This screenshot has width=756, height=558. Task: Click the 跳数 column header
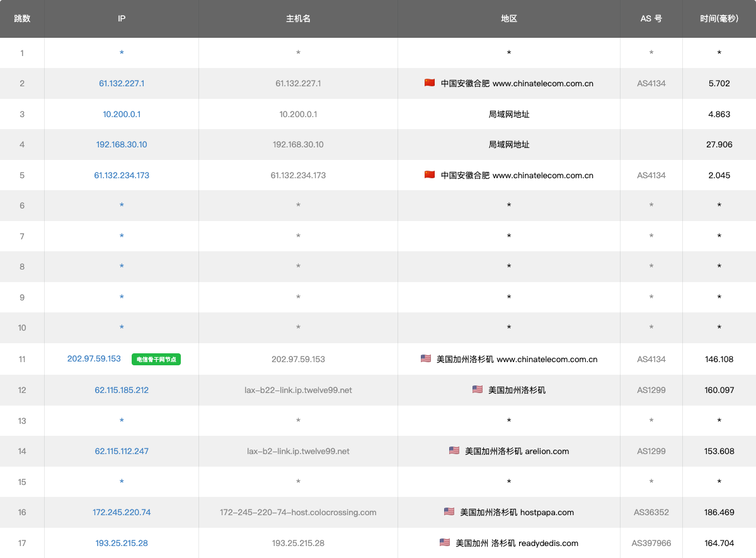coord(22,19)
